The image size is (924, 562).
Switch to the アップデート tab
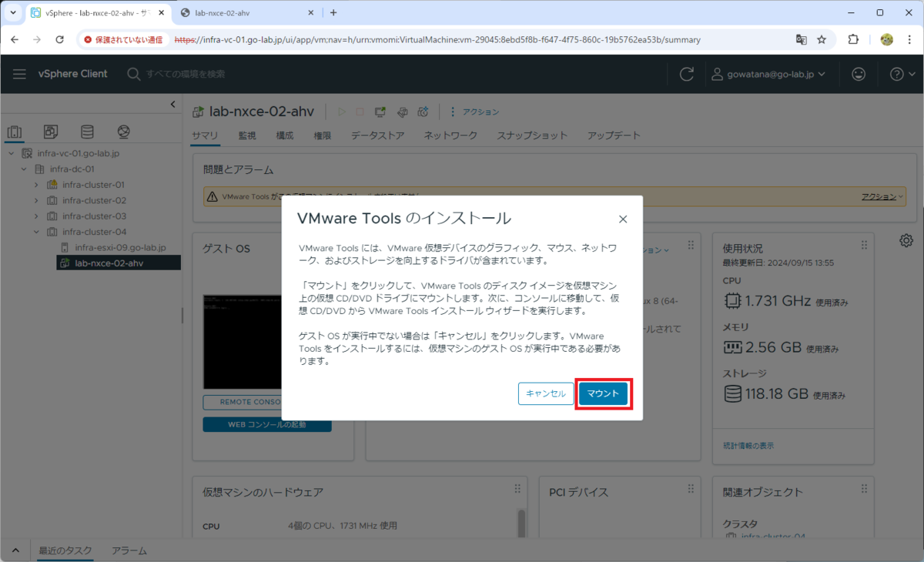point(614,135)
